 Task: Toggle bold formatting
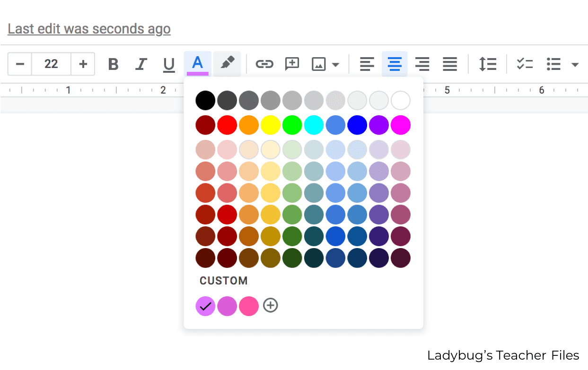[x=113, y=64]
